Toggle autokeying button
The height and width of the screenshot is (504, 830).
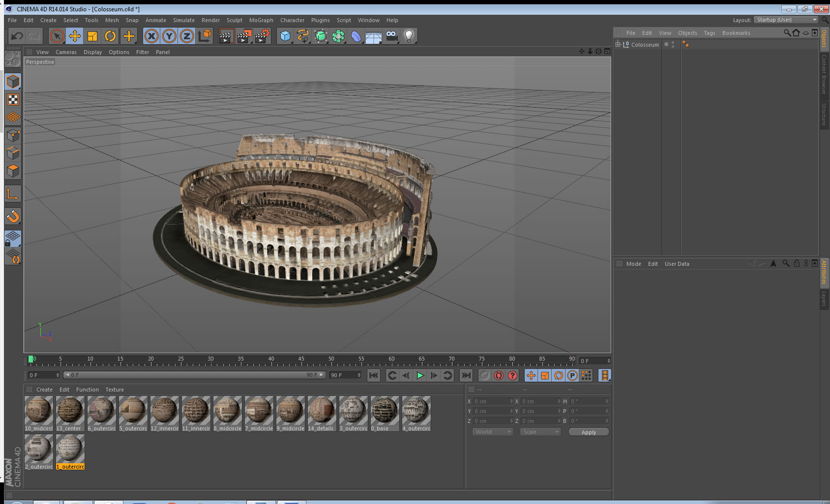point(499,375)
